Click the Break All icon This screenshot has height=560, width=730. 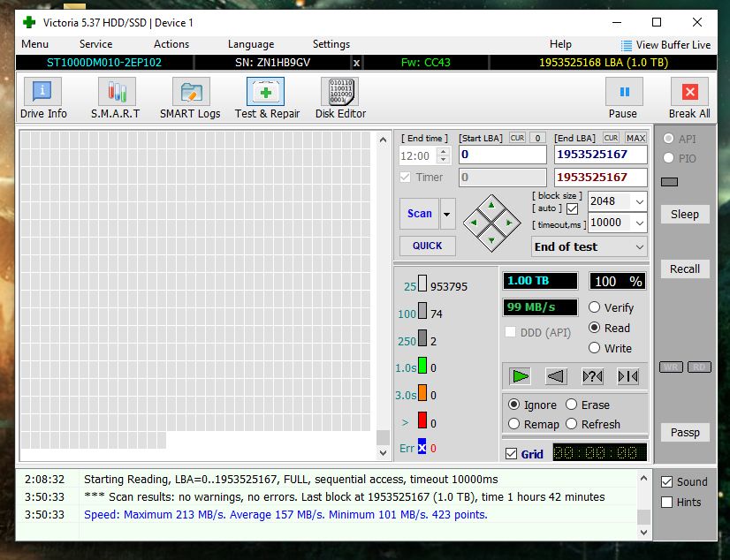(x=689, y=92)
